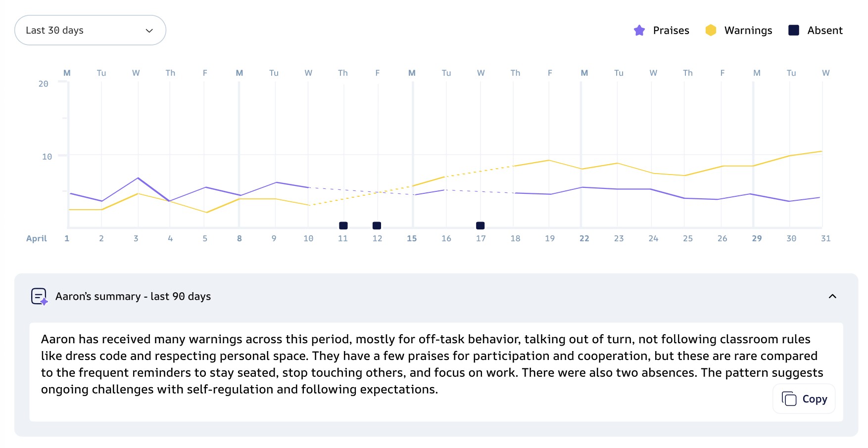Open the Last 30 days dropdown
Screen dimensions: 868x448
click(x=90, y=30)
